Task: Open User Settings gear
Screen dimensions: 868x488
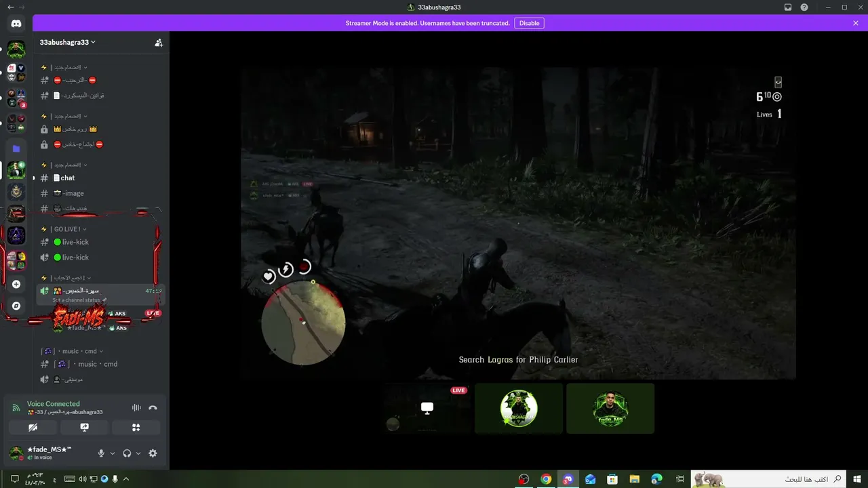Action: 153,453
